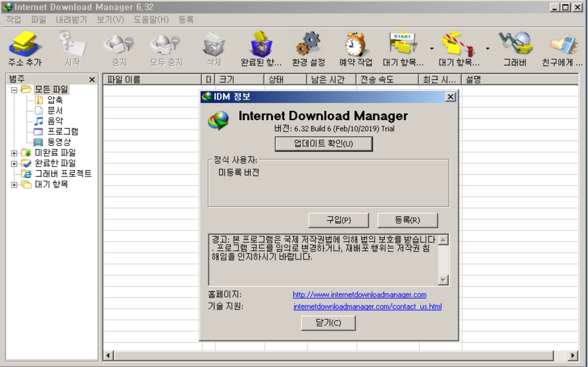Image resolution: width=588 pixels, height=367 pixels.
Task: Select the 대기 항목 folder in tree
Action: [51, 184]
